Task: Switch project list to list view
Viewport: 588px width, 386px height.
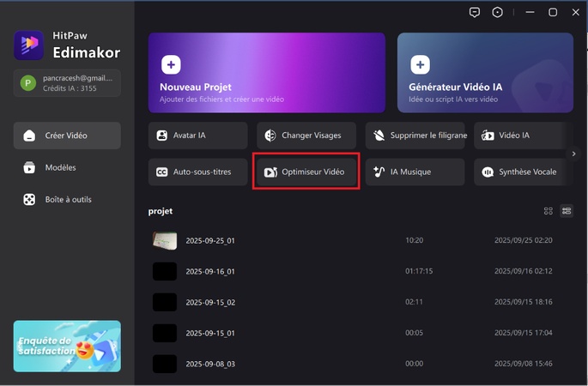Action: [567, 211]
